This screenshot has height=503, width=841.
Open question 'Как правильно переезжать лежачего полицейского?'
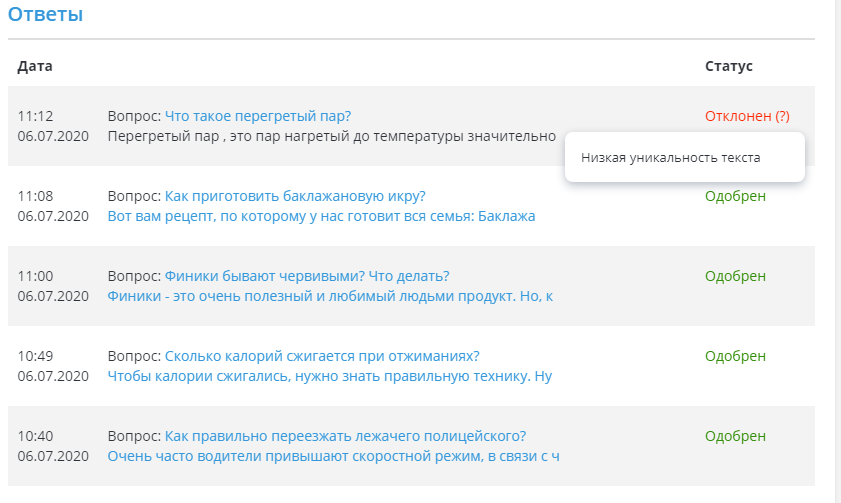click(345, 436)
